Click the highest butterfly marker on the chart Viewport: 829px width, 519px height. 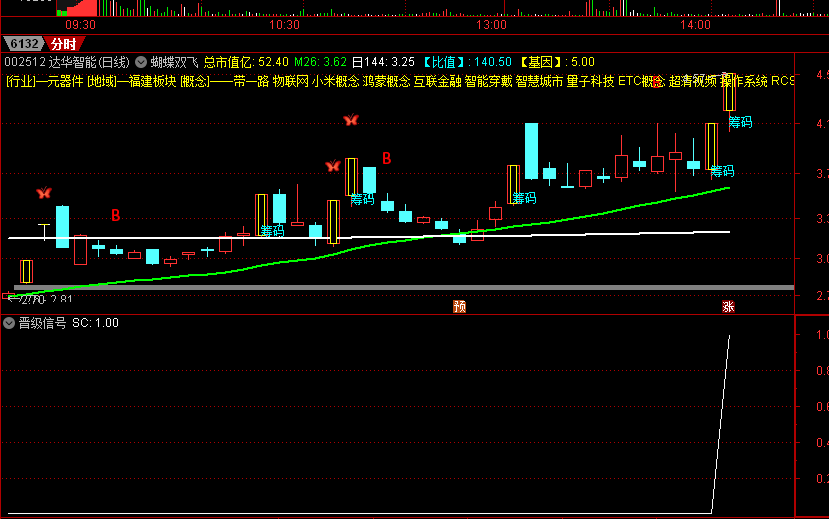351,120
